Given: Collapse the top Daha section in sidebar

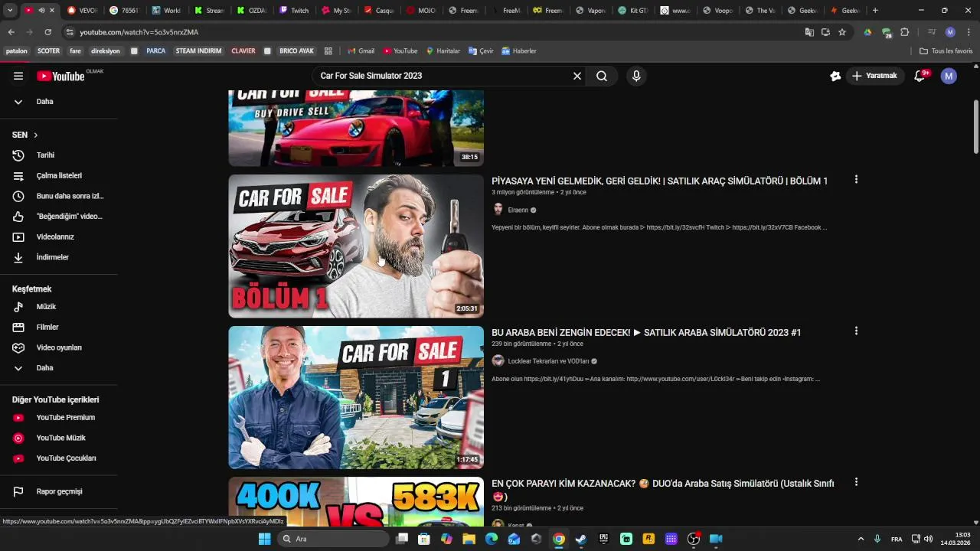Looking at the screenshot, I should [x=44, y=102].
